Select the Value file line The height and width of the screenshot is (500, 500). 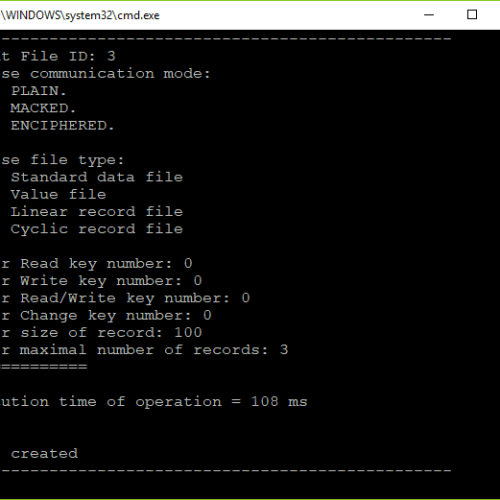point(58,195)
